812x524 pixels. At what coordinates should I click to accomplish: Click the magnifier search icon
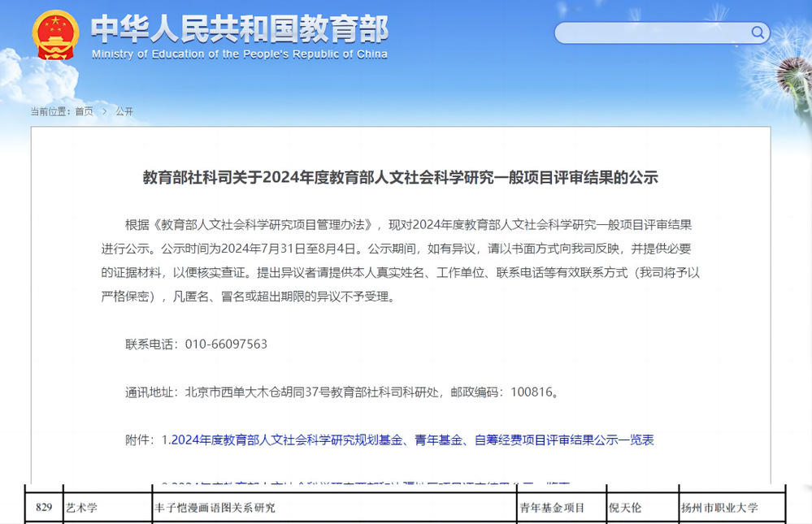758,33
